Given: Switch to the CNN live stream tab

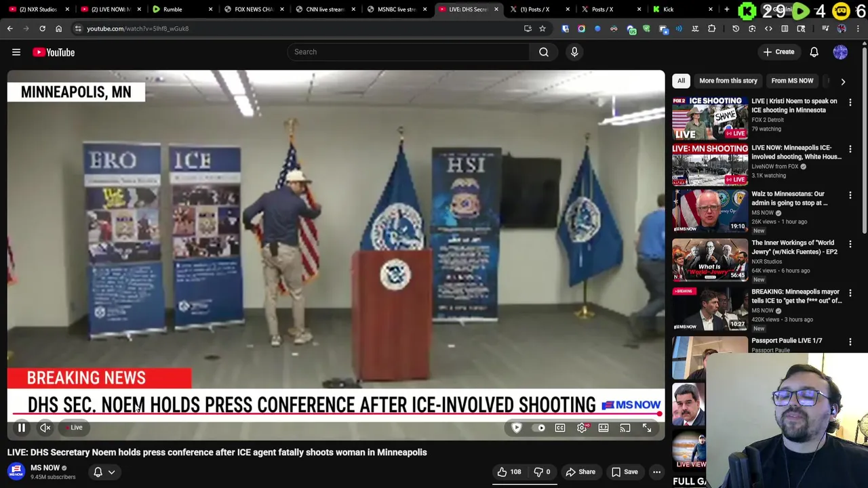Looking at the screenshot, I should 324,9.
